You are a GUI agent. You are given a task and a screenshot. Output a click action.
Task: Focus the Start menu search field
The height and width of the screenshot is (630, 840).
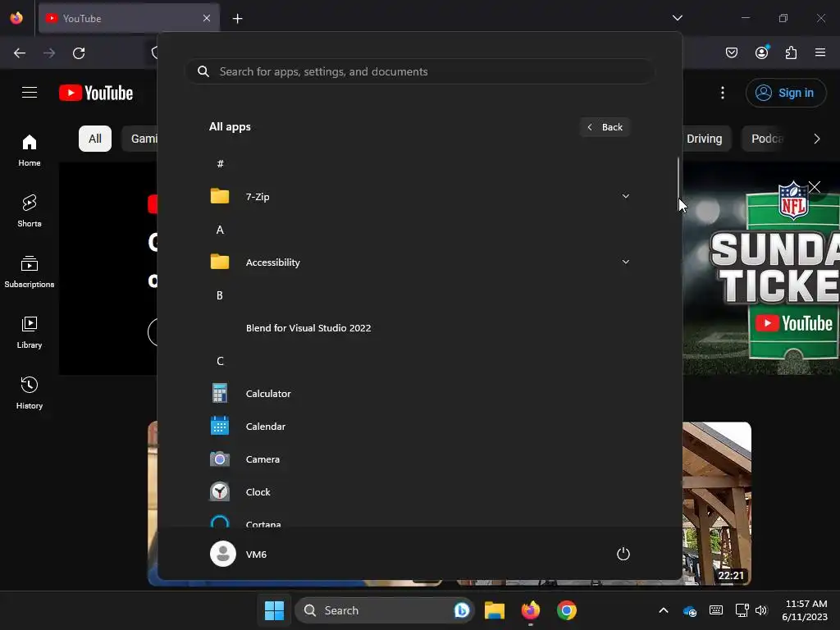(x=419, y=71)
